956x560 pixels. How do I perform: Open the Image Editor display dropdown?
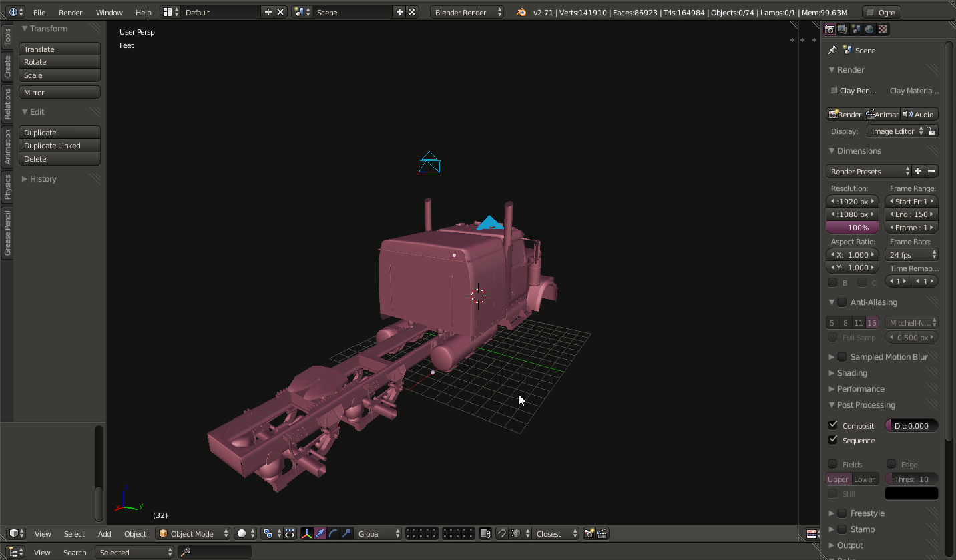point(896,131)
